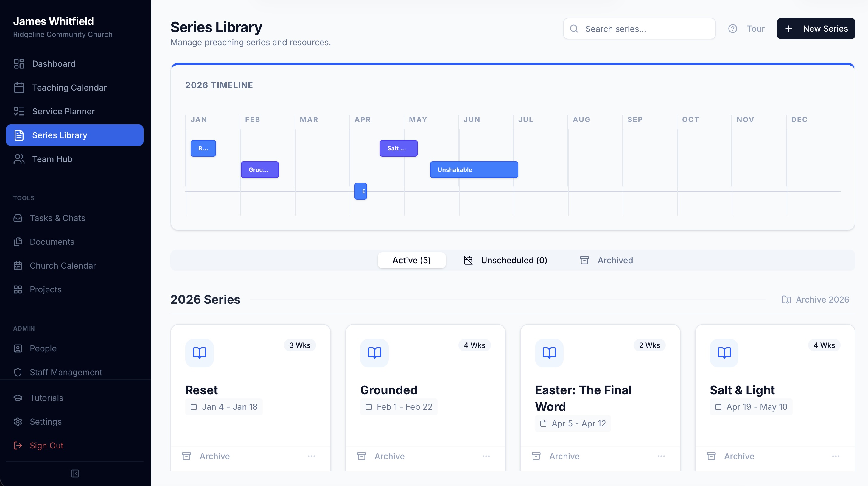
Task: Click the Archive 2026 link
Action: pos(816,299)
